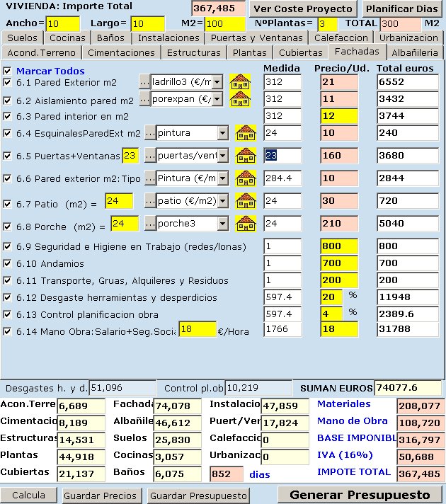Screen dimensions: 446x504
Task: Open the Instalaciones tab
Action: click(168, 38)
